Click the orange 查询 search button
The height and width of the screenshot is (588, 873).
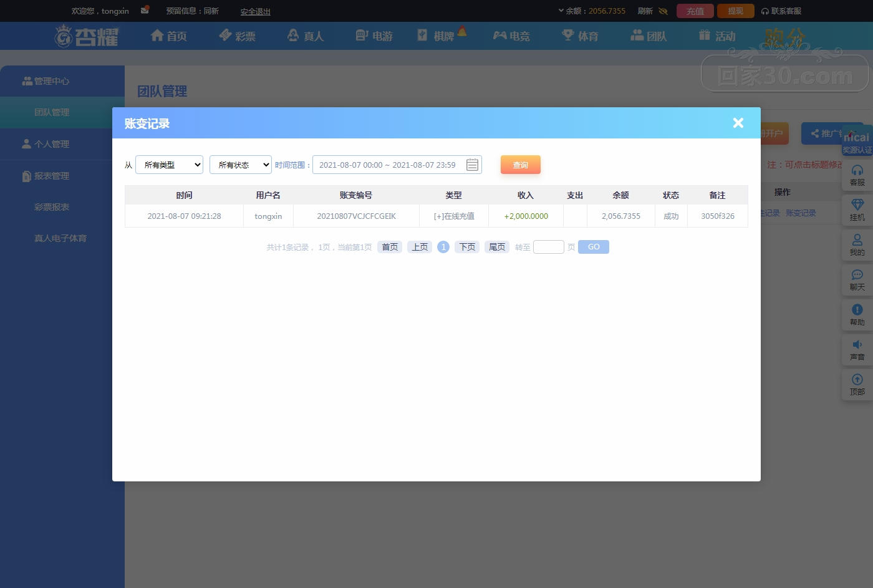[x=520, y=165]
